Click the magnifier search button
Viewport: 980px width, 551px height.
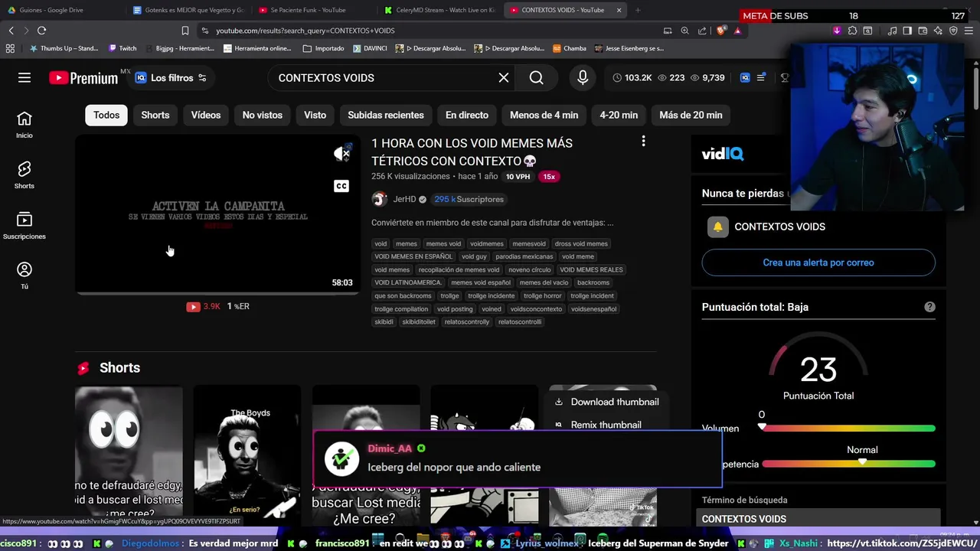(536, 77)
